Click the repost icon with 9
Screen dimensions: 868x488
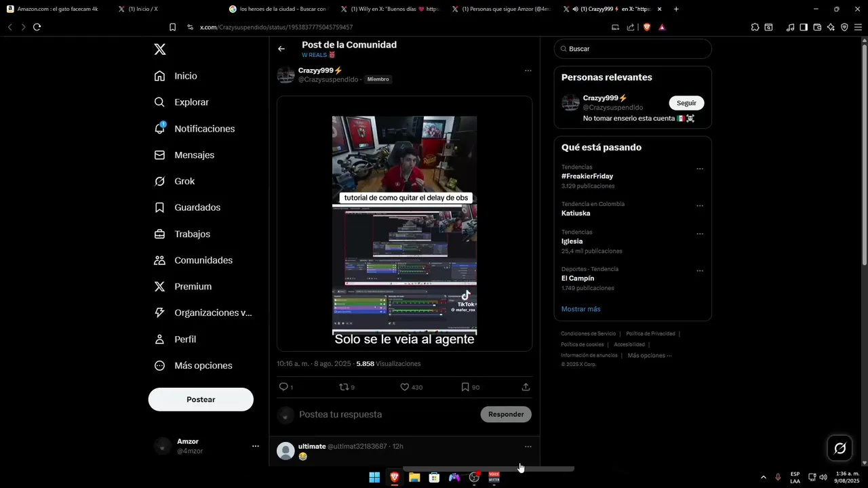344,387
